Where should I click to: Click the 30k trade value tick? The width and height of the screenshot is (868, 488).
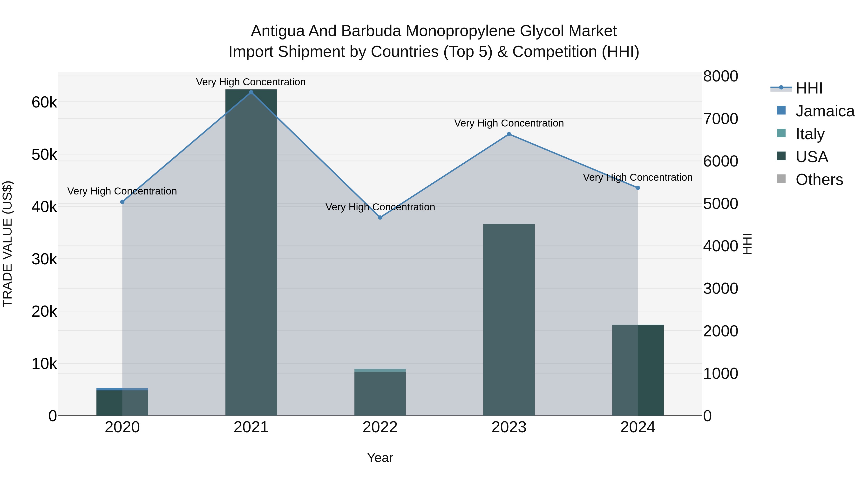pos(44,259)
